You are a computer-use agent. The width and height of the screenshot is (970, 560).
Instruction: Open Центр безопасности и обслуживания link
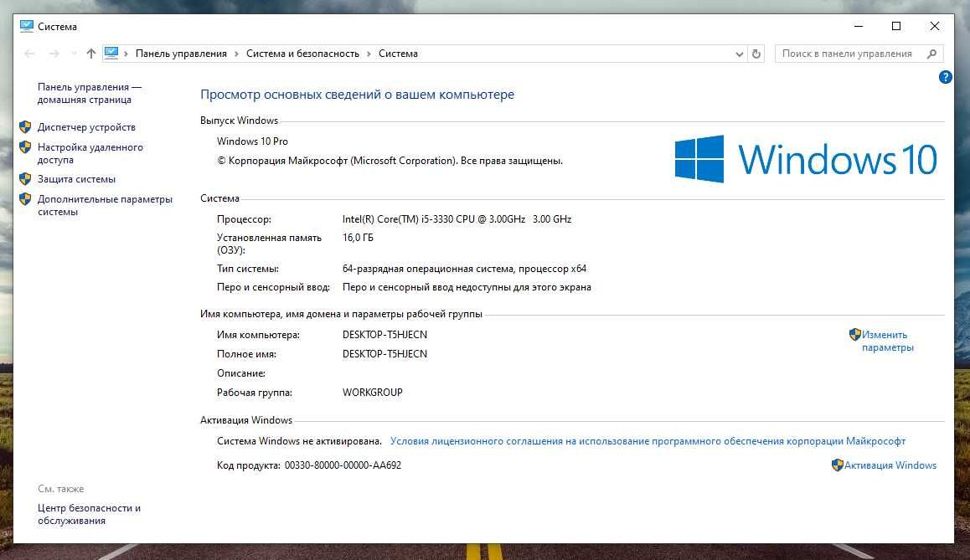(x=89, y=514)
